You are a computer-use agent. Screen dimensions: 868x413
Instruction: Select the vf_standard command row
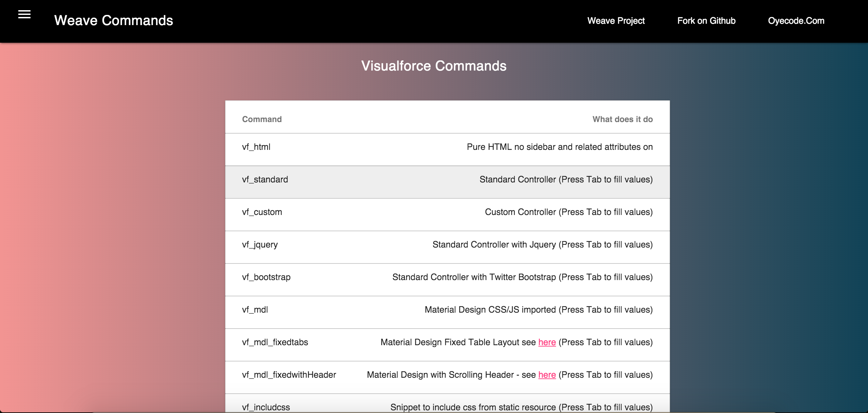coord(447,182)
